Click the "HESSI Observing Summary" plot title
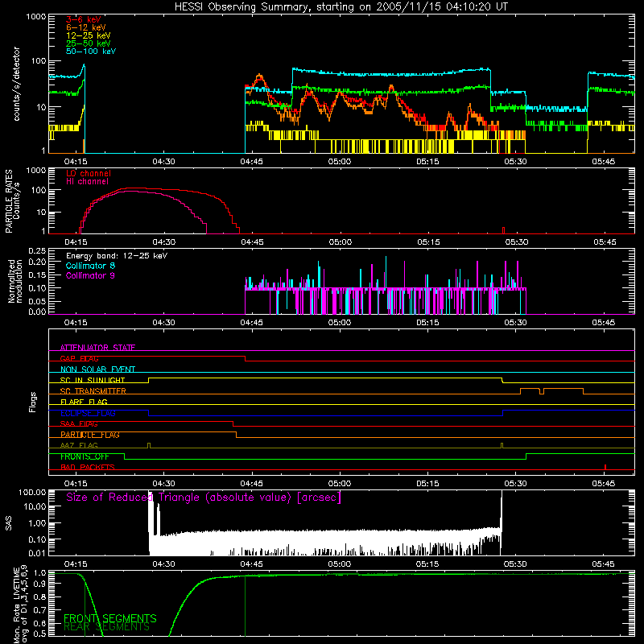Screen dimensions: 644x644 (341, 7)
